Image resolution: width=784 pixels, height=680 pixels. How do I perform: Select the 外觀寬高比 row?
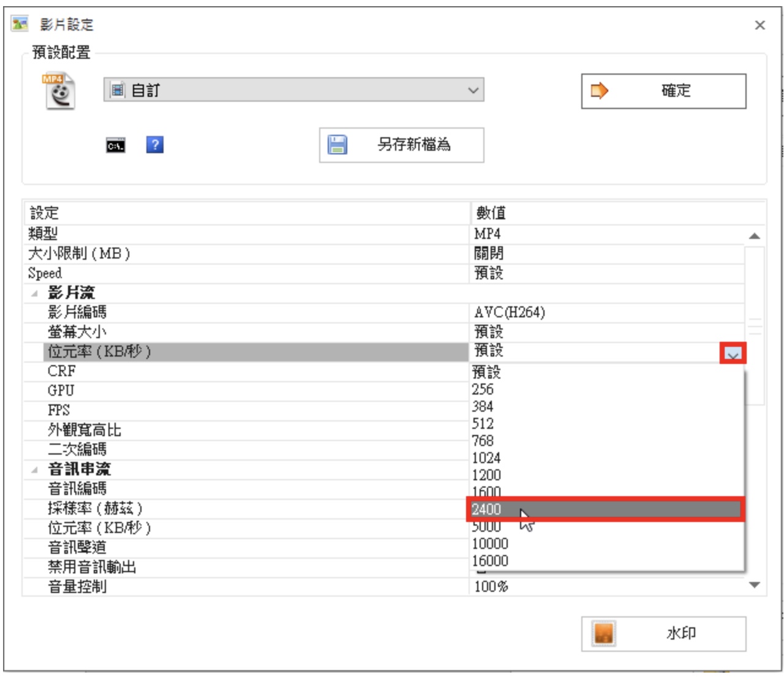pyautogui.click(x=247, y=430)
